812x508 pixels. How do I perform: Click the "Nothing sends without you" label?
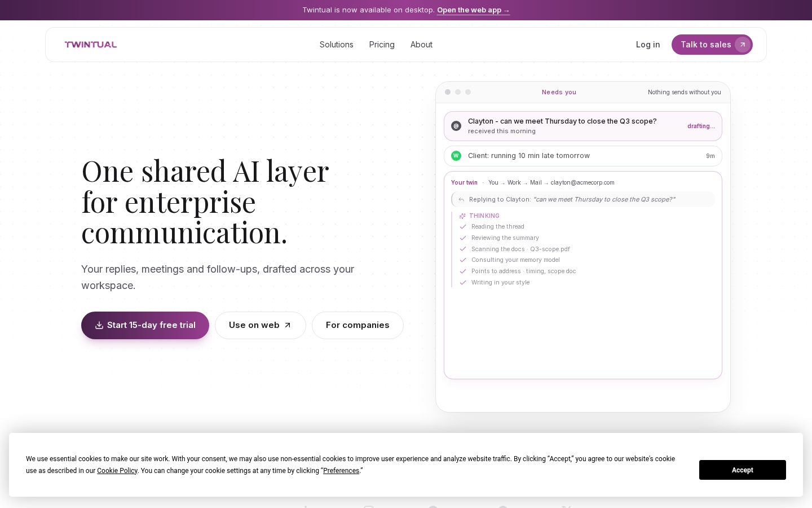[685, 92]
